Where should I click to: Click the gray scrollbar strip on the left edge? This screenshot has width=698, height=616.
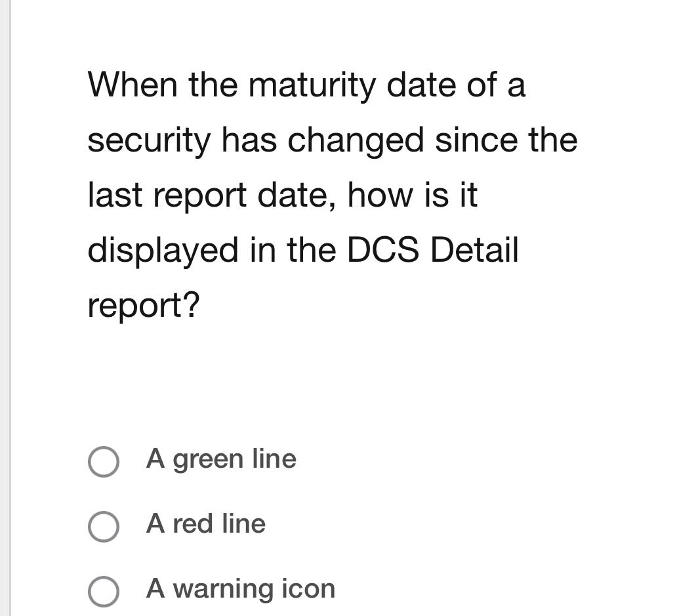tap(4, 308)
